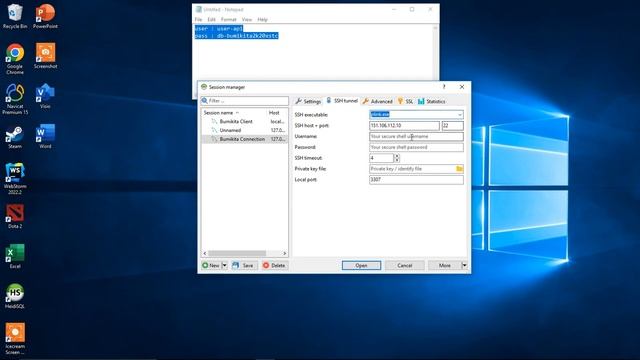Maximize the Notepad window
Viewport: 640px width, 360px height.
[412, 9]
